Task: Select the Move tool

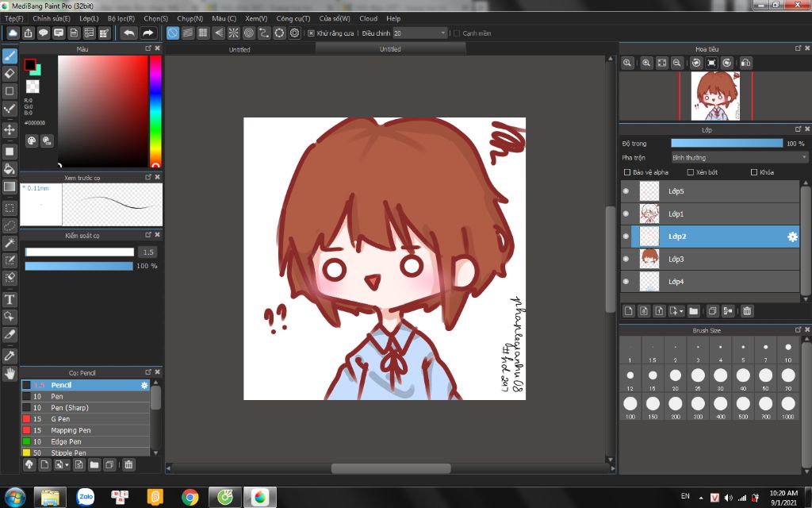Action: click(10, 129)
